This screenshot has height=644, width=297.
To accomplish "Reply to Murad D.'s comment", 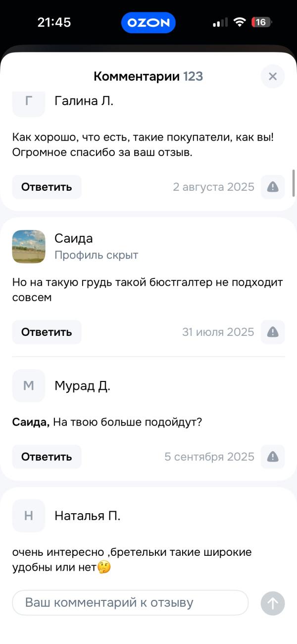I will (47, 457).
